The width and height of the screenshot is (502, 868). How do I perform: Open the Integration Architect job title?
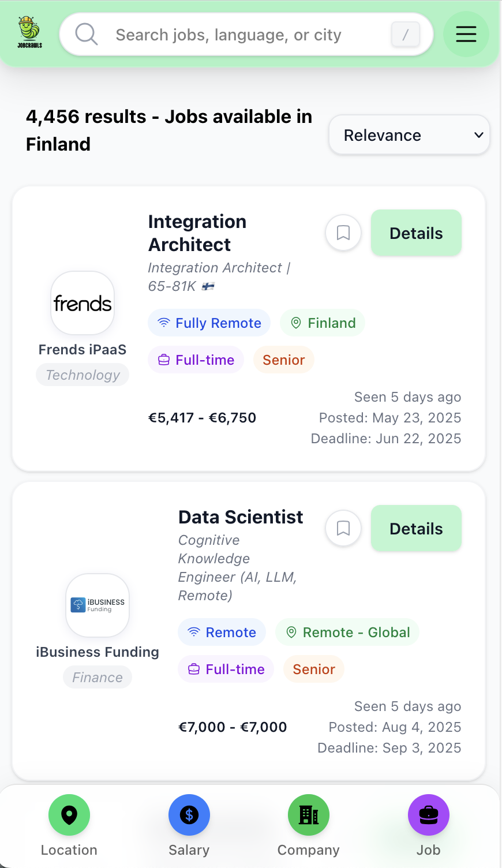coord(197,233)
